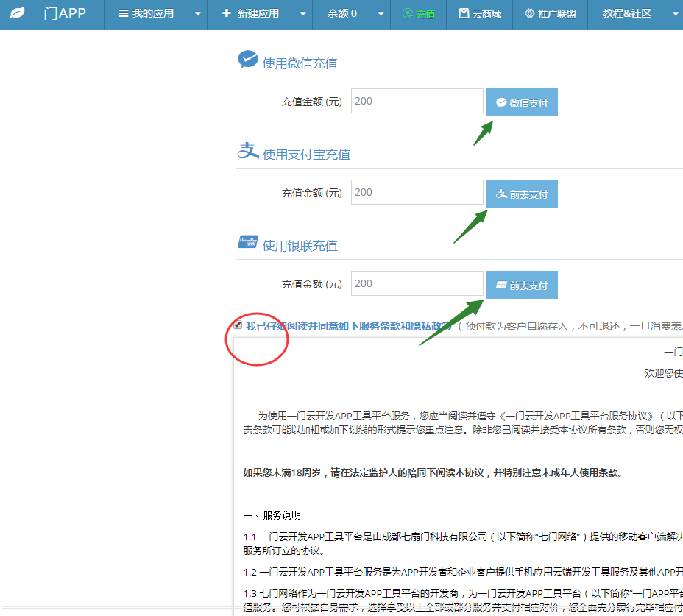Open the green 充值 recharge tab
The height and width of the screenshot is (616, 683).
click(x=419, y=14)
